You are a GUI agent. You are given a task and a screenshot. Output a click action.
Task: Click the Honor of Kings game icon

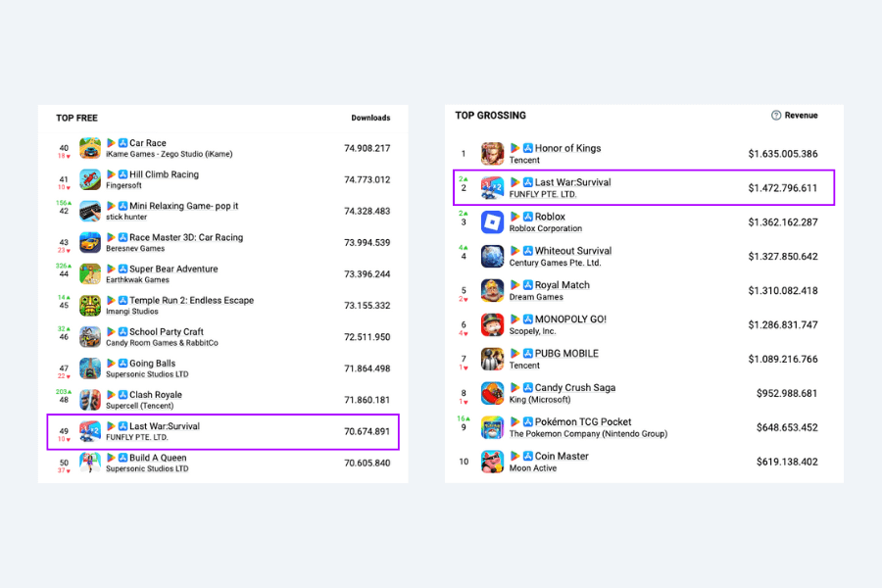coord(492,154)
